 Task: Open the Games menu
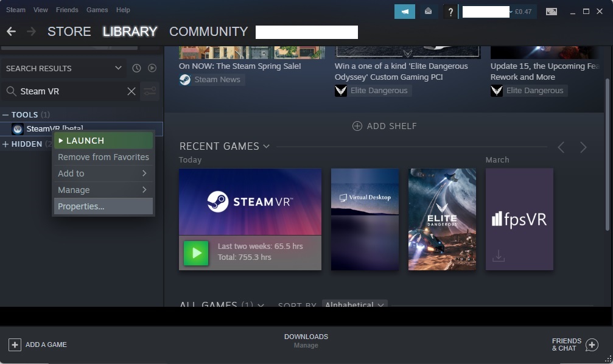[x=97, y=10]
